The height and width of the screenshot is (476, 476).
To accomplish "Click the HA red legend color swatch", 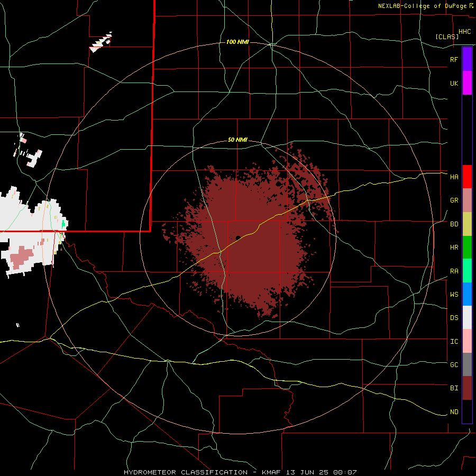I will point(467,177).
